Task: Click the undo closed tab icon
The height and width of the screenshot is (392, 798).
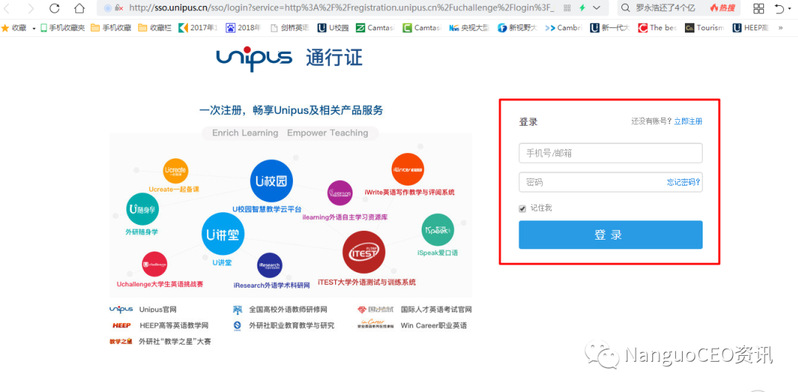Action: pyautogui.click(x=780, y=8)
